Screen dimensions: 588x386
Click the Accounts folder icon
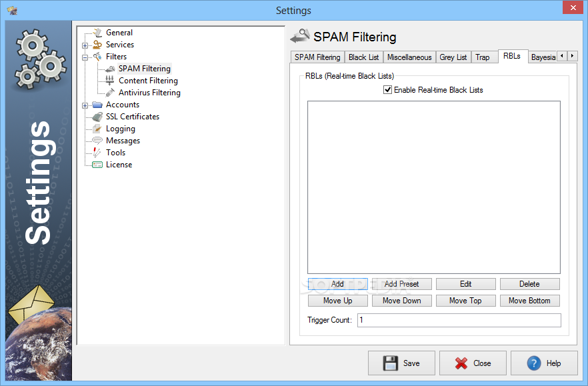point(97,105)
